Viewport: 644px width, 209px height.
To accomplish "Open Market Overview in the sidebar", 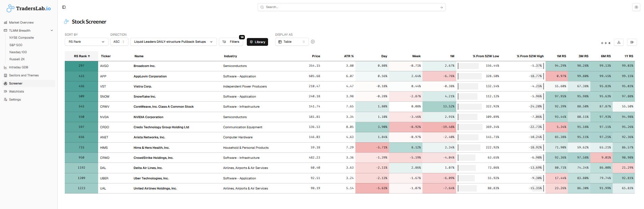I will (x=21, y=23).
